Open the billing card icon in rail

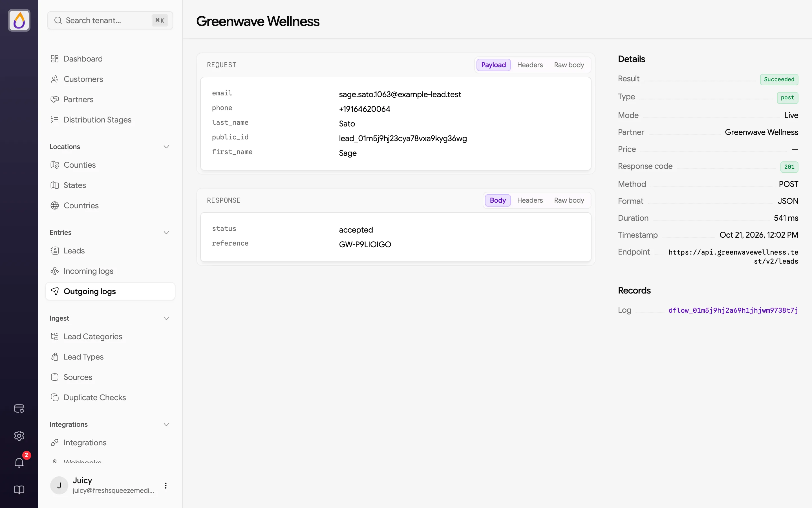click(x=19, y=409)
